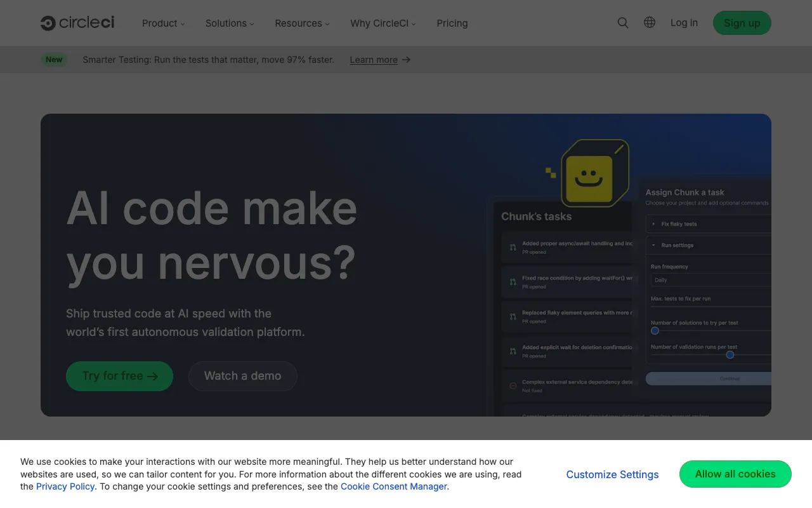
Task: Open the Privacy Policy link
Action: (x=65, y=486)
